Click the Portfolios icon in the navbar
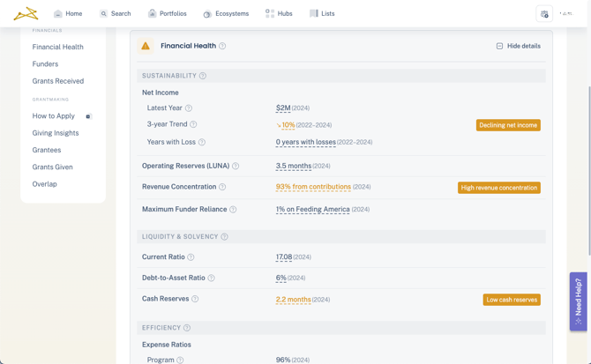591x364 pixels. pyautogui.click(x=152, y=13)
